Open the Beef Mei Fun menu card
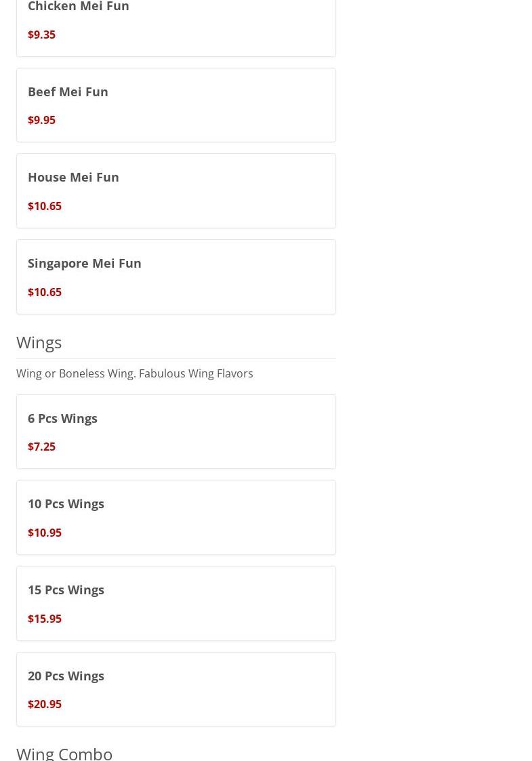The height and width of the screenshot is (761, 532). 176,105
